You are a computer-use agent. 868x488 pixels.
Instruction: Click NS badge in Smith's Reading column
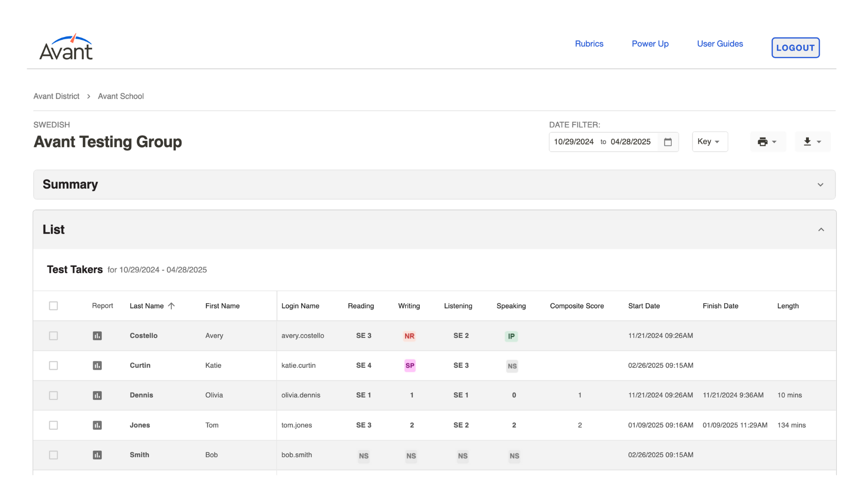pyautogui.click(x=364, y=456)
